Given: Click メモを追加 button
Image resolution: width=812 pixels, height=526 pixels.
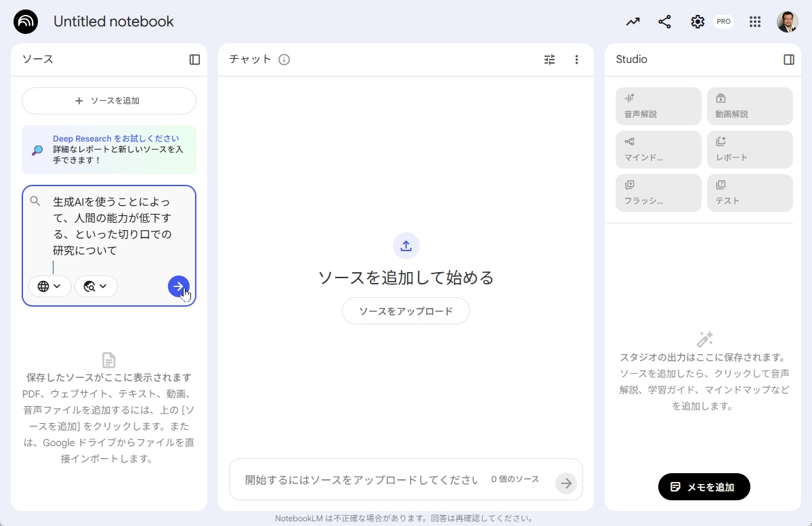Looking at the screenshot, I should (704, 487).
